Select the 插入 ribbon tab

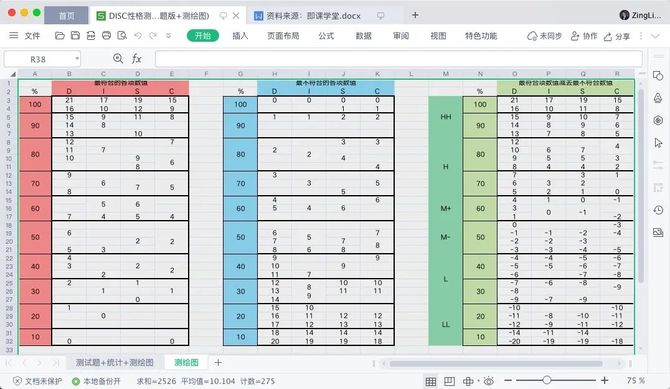[240, 36]
